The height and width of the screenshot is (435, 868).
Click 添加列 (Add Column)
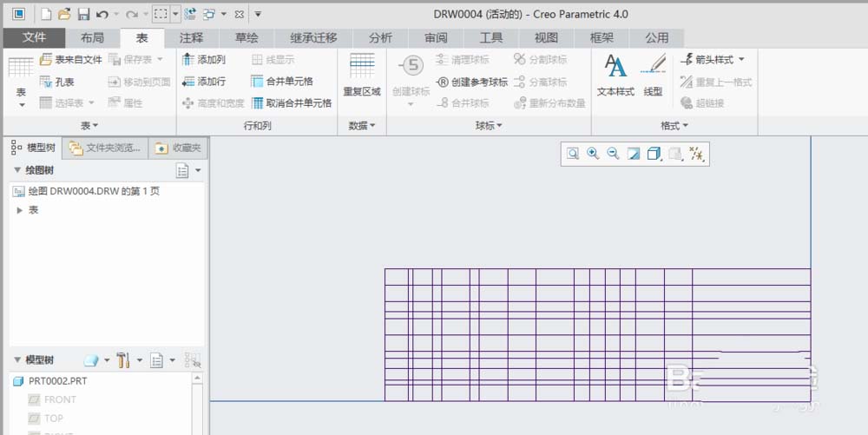click(204, 59)
